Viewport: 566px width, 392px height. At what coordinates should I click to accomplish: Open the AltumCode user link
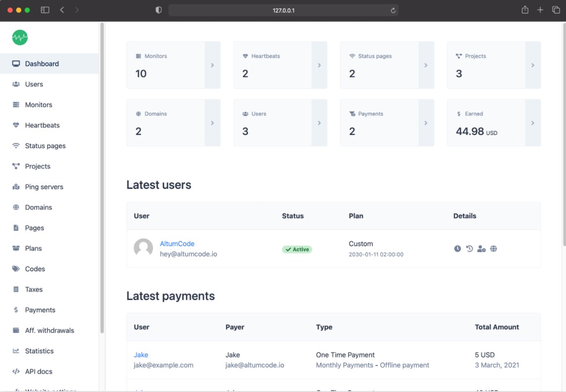[x=177, y=244]
